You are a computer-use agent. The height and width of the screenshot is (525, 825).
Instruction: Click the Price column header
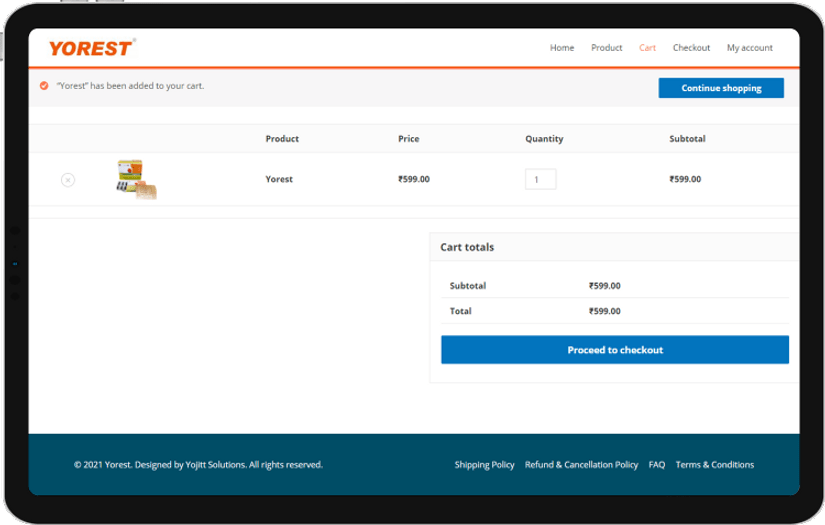point(408,139)
